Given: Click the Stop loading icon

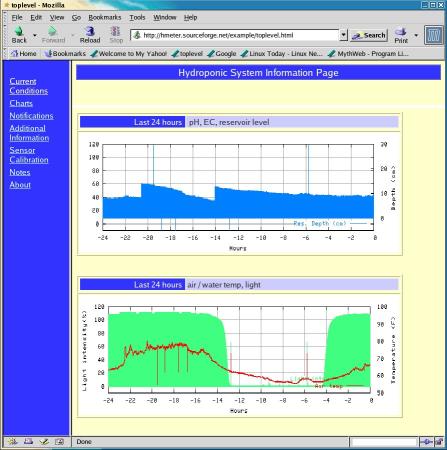Looking at the screenshot, I should point(116,31).
